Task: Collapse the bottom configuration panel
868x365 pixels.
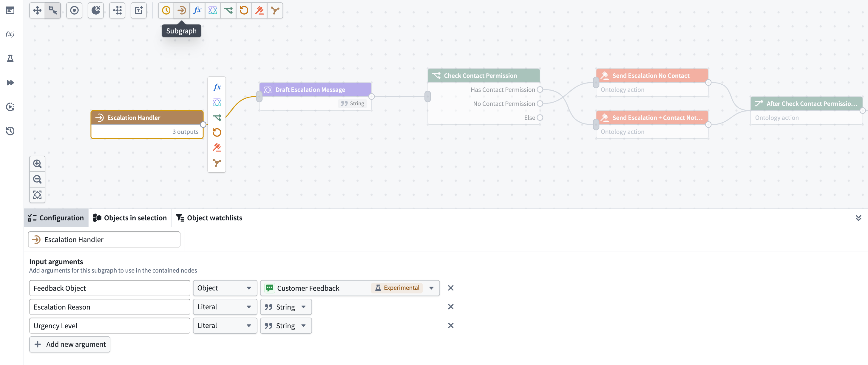Action: tap(858, 218)
